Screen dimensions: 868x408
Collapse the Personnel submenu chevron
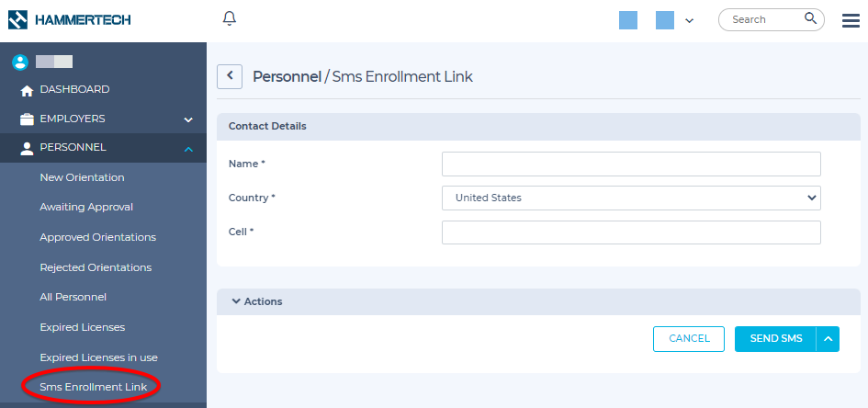coord(188,148)
